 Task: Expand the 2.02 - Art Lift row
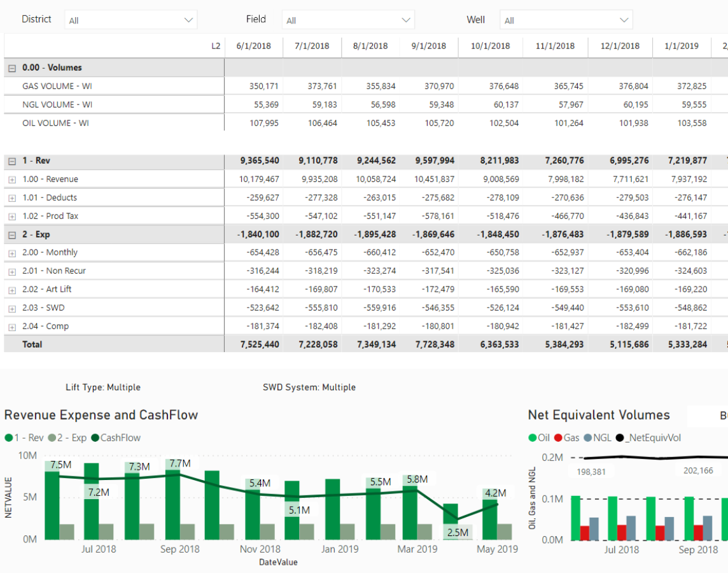click(12, 290)
